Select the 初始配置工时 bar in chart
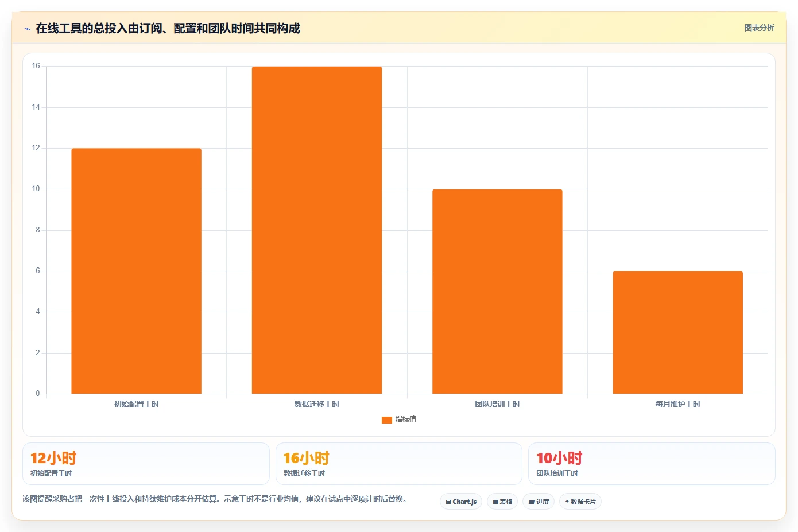The height and width of the screenshot is (532, 798). (x=136, y=271)
